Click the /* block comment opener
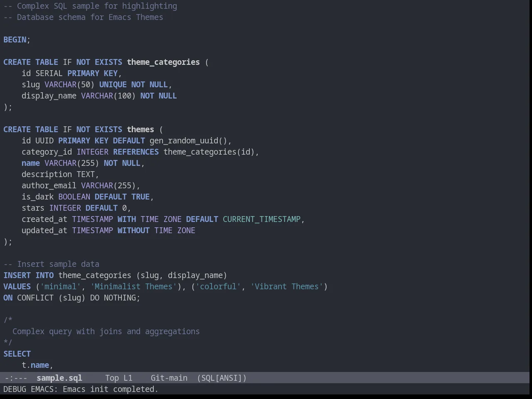This screenshot has width=532, height=399. coord(8,320)
